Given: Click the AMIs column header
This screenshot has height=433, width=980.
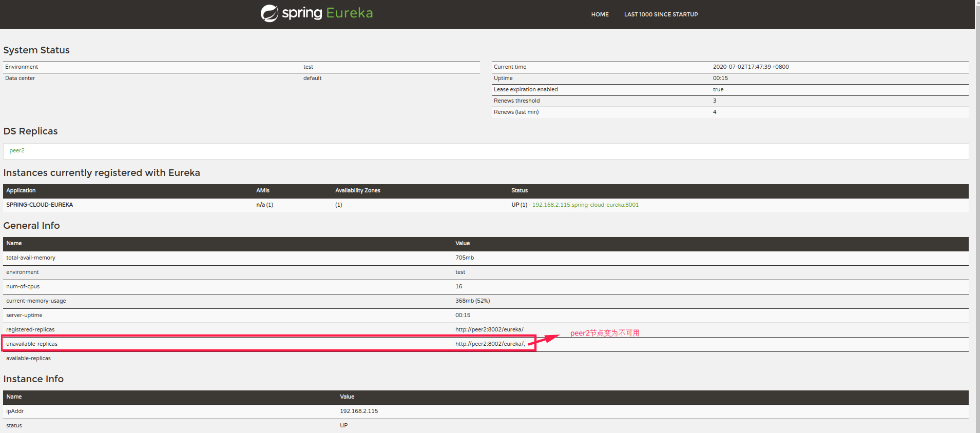Looking at the screenshot, I should tap(263, 190).
